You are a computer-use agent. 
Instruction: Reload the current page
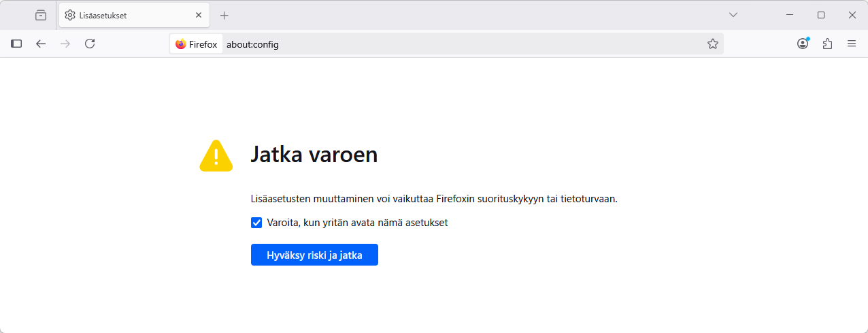pyautogui.click(x=90, y=44)
